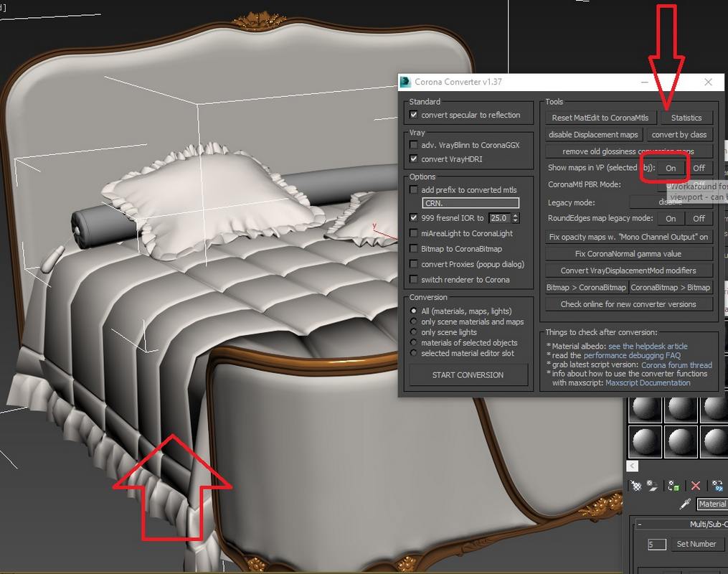The height and width of the screenshot is (574, 728).
Task: Click the CRN. prefix text field
Action: pyautogui.click(x=471, y=203)
